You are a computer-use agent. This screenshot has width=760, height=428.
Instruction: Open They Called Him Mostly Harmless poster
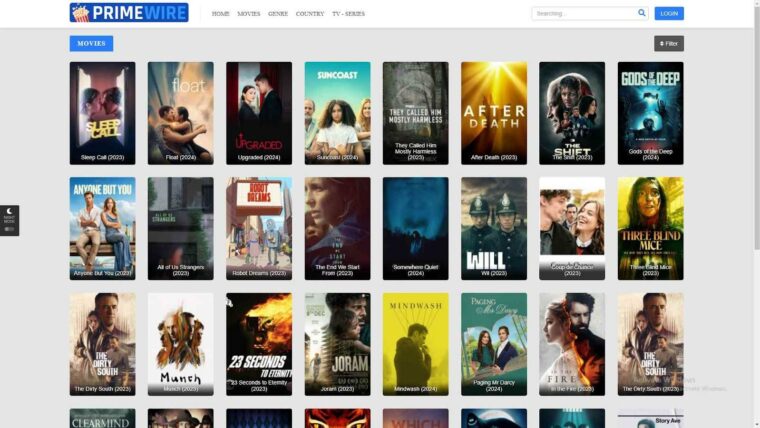[415, 113]
